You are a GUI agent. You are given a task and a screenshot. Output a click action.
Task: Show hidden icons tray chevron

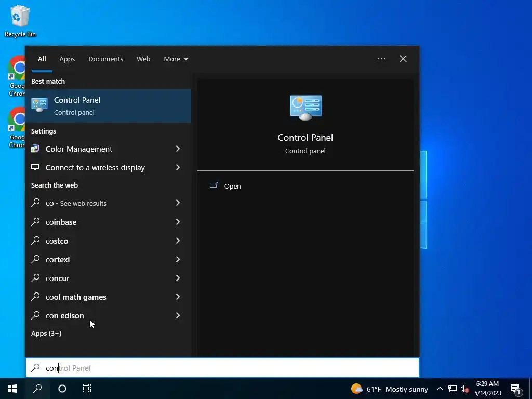440,389
